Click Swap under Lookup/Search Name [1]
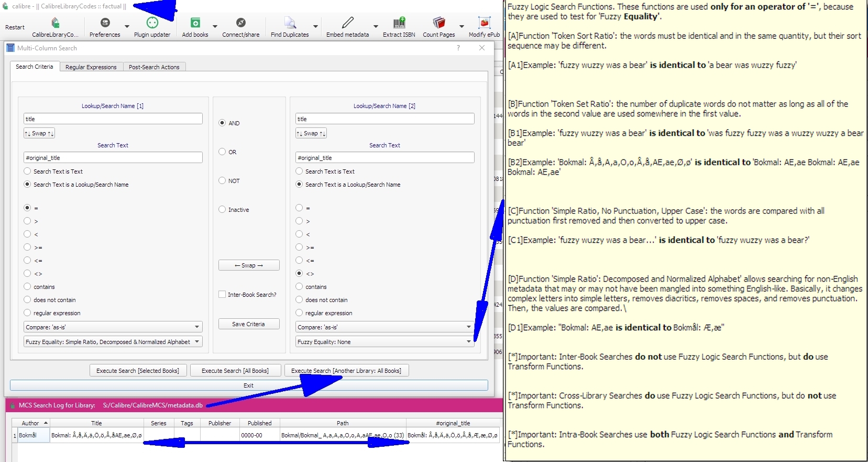The height and width of the screenshot is (462, 868). [x=39, y=133]
